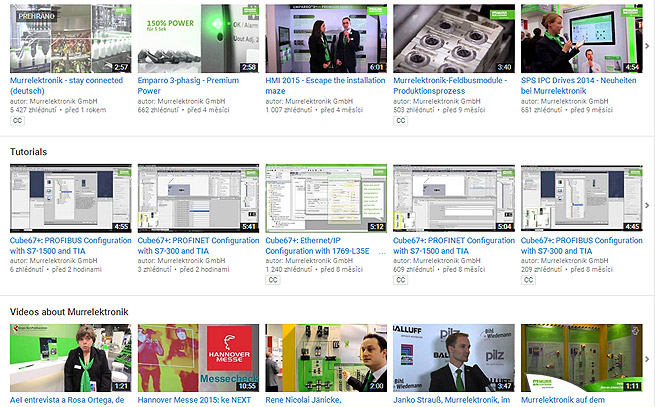
Task: Click 'SPS IPC Drives 2014 - Neuheiten' title link
Action: click(x=579, y=85)
